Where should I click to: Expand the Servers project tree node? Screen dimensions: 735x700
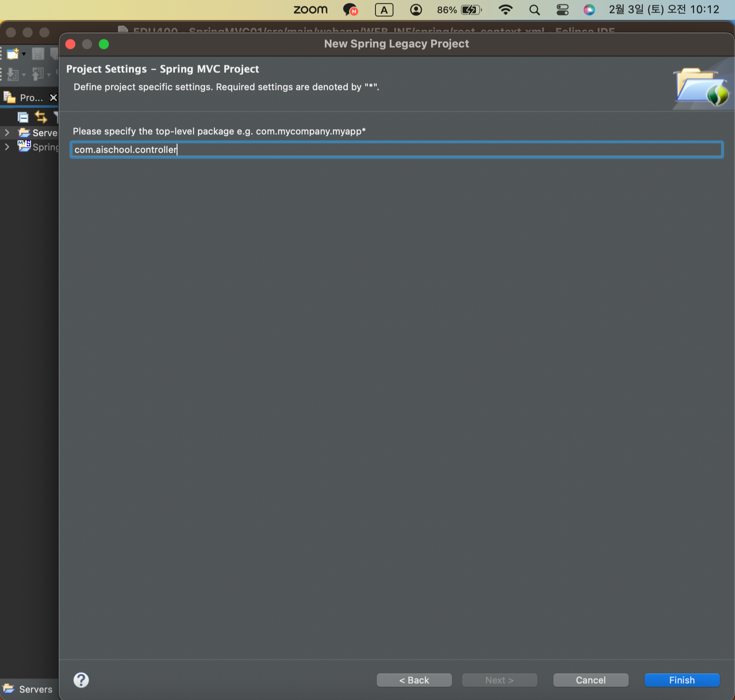tap(7, 133)
